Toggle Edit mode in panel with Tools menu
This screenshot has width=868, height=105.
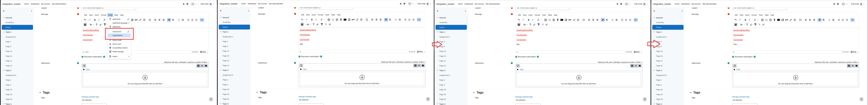(x=211, y=4)
